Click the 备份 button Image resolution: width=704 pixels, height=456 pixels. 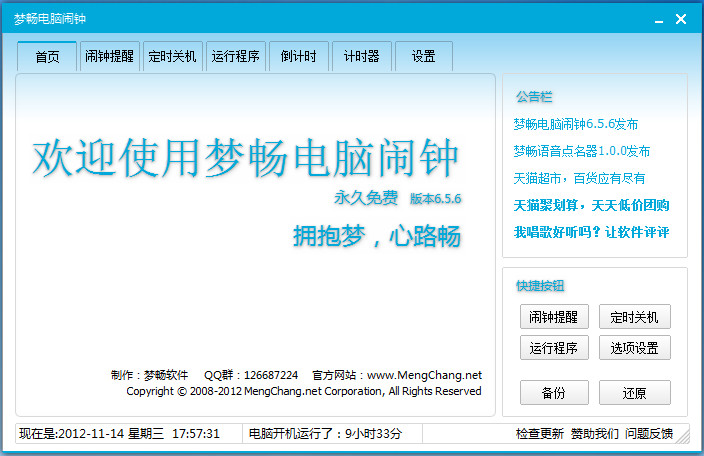click(554, 393)
